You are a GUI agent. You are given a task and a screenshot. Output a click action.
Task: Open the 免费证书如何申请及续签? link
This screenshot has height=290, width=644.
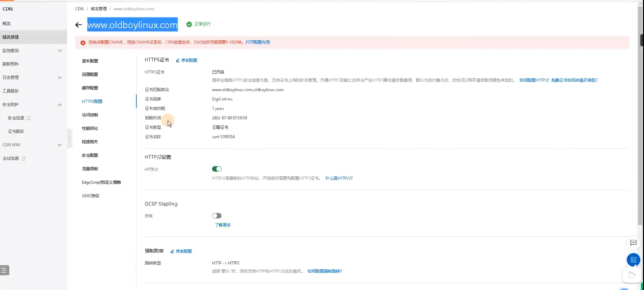pyautogui.click(x=574, y=80)
